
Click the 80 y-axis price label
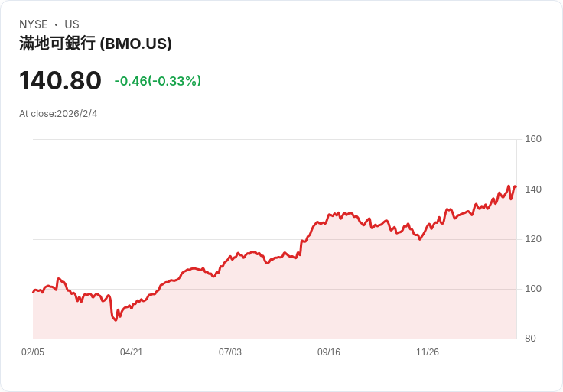(531, 339)
